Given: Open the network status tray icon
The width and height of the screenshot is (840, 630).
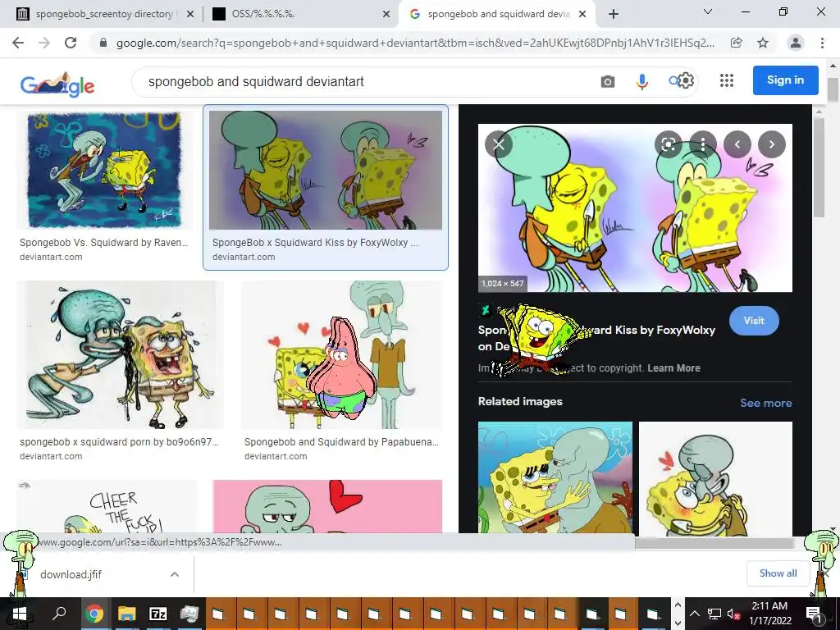Looking at the screenshot, I should pos(714,614).
